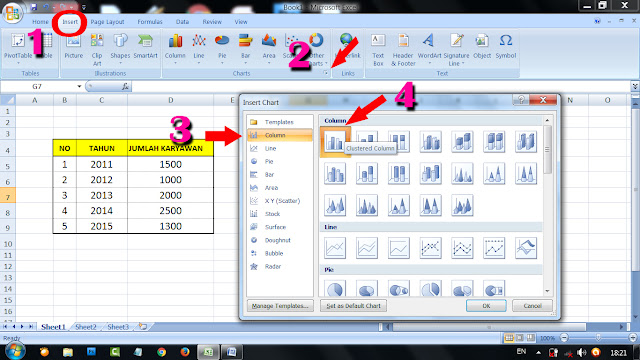The width and height of the screenshot is (640, 360).
Task: Open the WordArt gallery
Action: 429,49
